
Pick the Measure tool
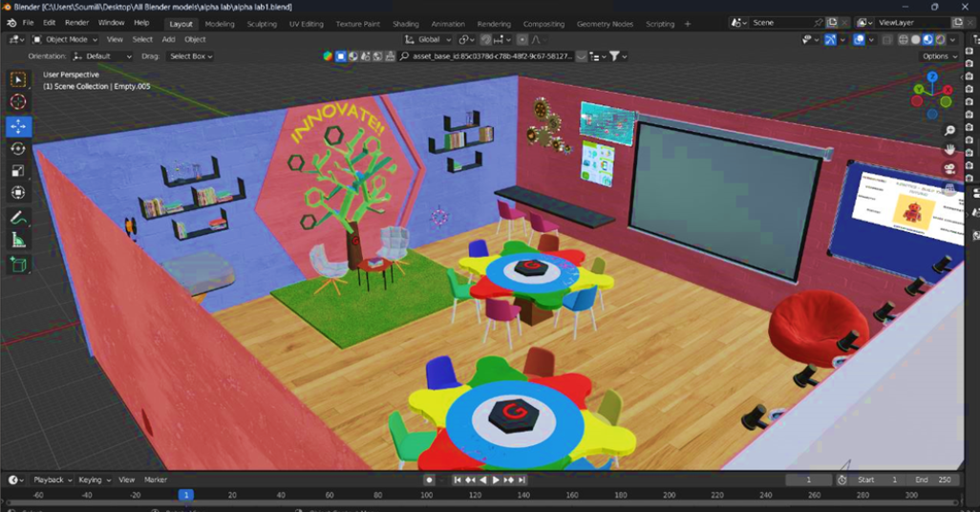[x=19, y=241]
